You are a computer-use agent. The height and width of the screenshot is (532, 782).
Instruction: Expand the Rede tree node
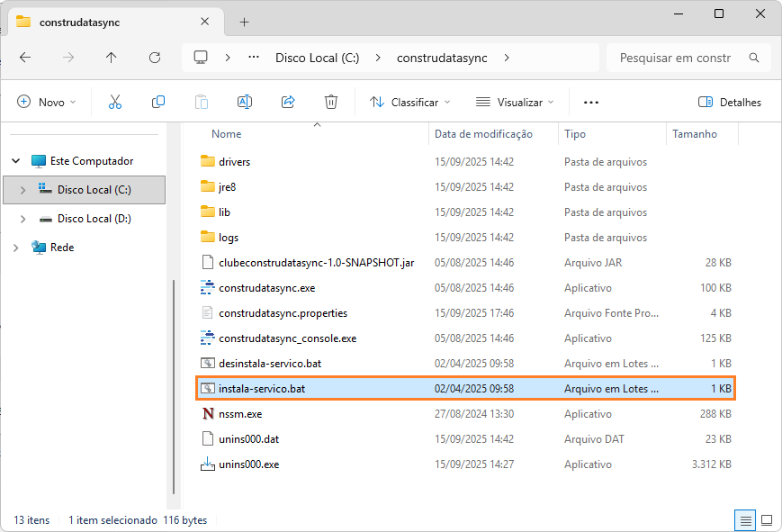pos(16,248)
